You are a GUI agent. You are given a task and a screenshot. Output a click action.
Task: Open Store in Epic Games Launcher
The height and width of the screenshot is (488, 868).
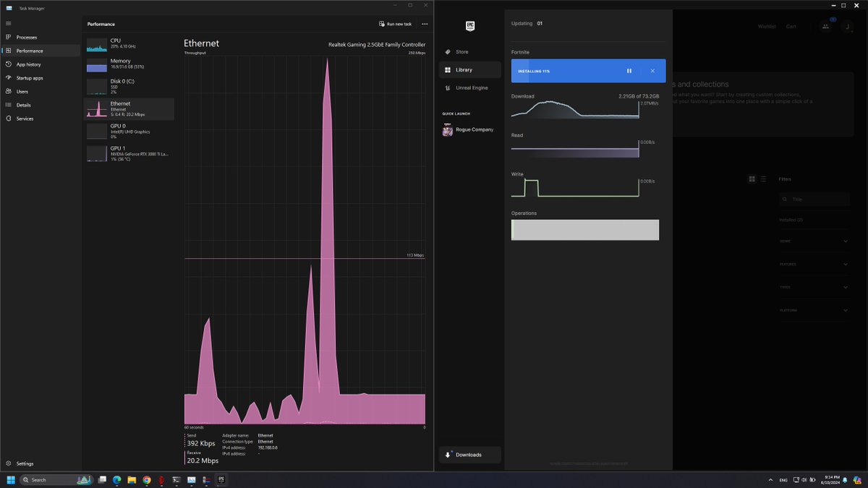(x=469, y=52)
